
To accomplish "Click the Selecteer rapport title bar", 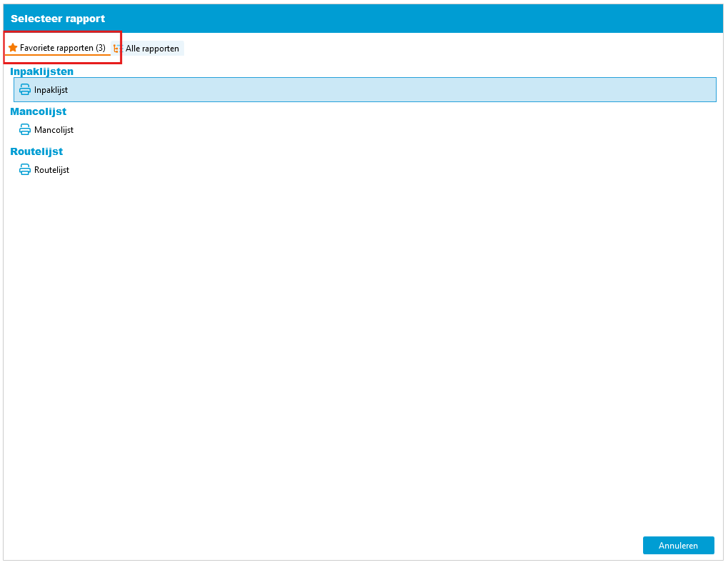I will (x=58, y=18).
